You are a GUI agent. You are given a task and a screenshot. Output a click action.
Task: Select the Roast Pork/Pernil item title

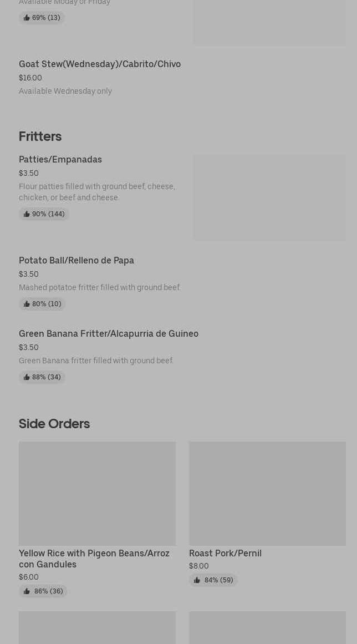[225, 553]
